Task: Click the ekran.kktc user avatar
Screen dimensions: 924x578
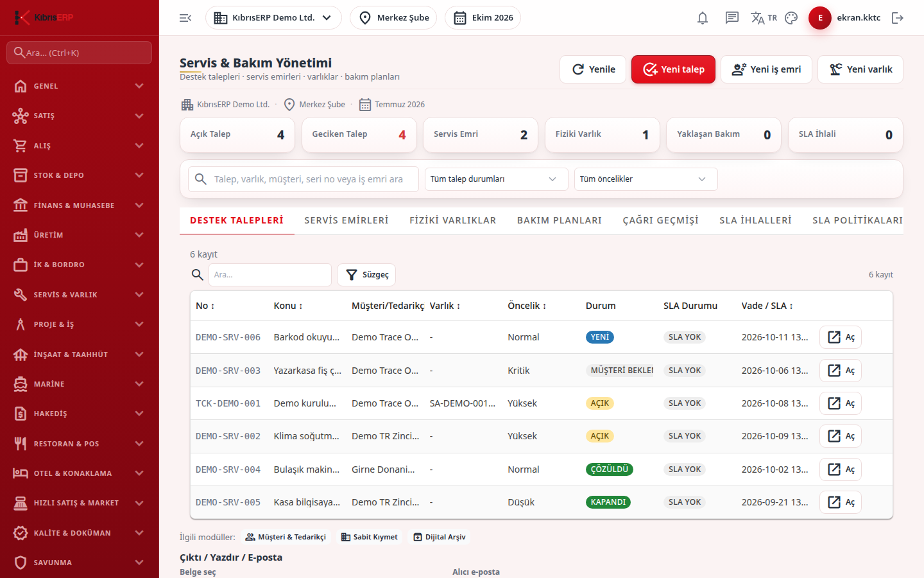Action: tap(820, 18)
